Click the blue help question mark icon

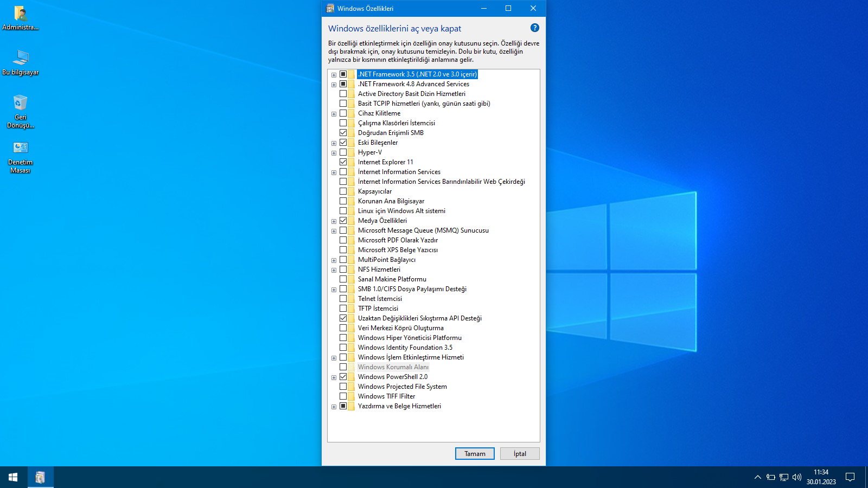tap(534, 28)
